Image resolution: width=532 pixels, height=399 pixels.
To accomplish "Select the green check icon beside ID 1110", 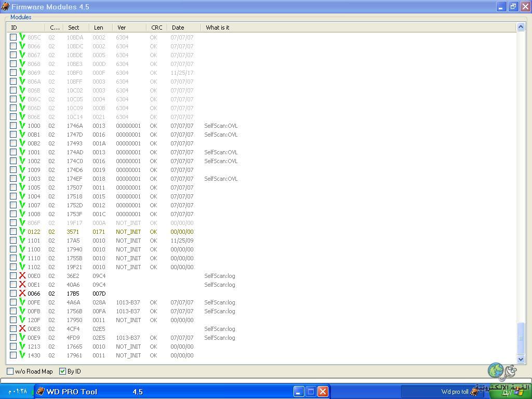I will coord(22,258).
